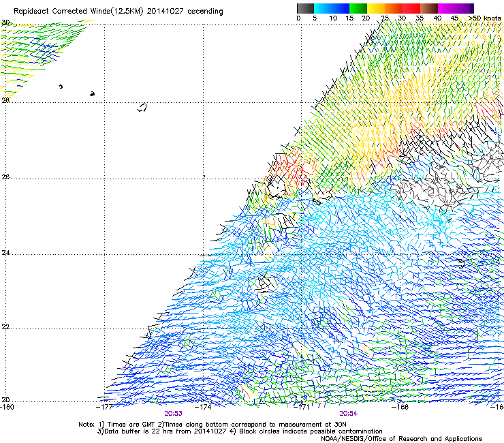Viewport: 504px width, 443px height.
Task: Click the longitude axis label '-180'
Action: [x=7, y=407]
